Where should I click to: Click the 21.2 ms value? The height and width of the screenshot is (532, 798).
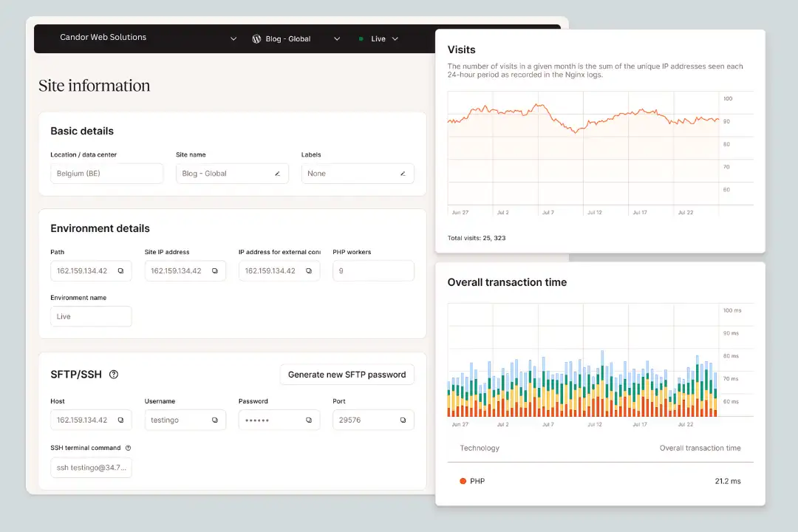click(728, 481)
